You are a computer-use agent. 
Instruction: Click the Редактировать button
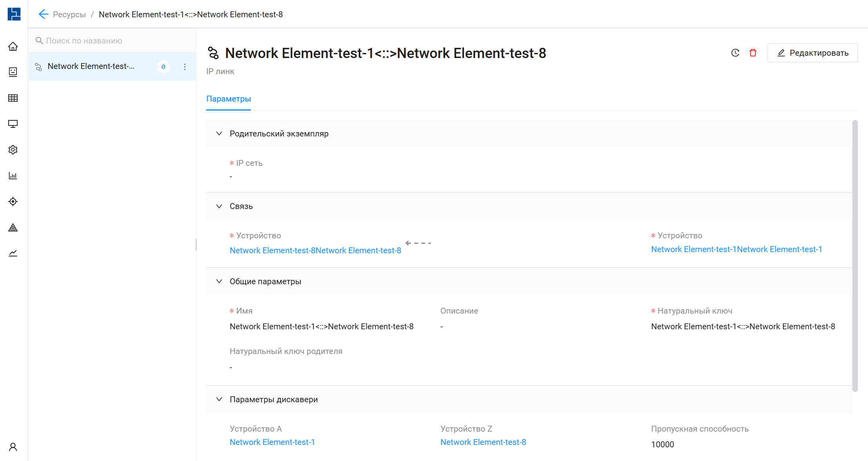pyautogui.click(x=812, y=53)
